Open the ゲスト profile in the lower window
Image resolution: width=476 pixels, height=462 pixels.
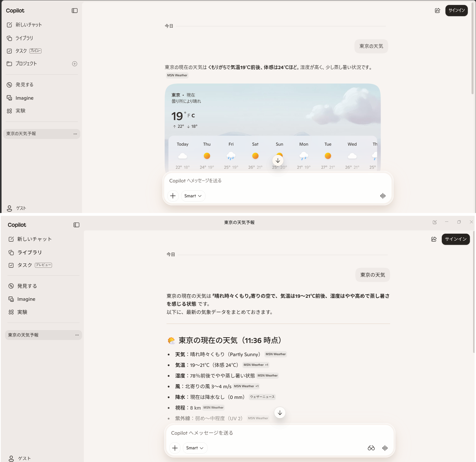20,458
